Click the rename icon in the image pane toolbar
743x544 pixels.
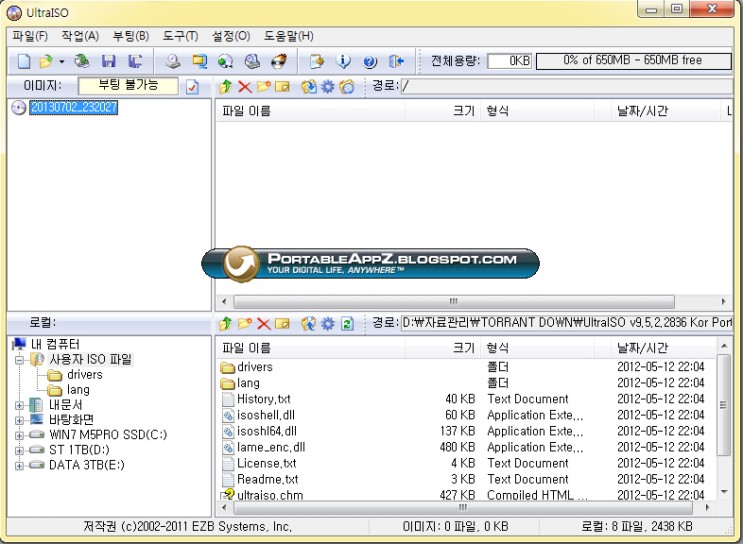coord(282,87)
